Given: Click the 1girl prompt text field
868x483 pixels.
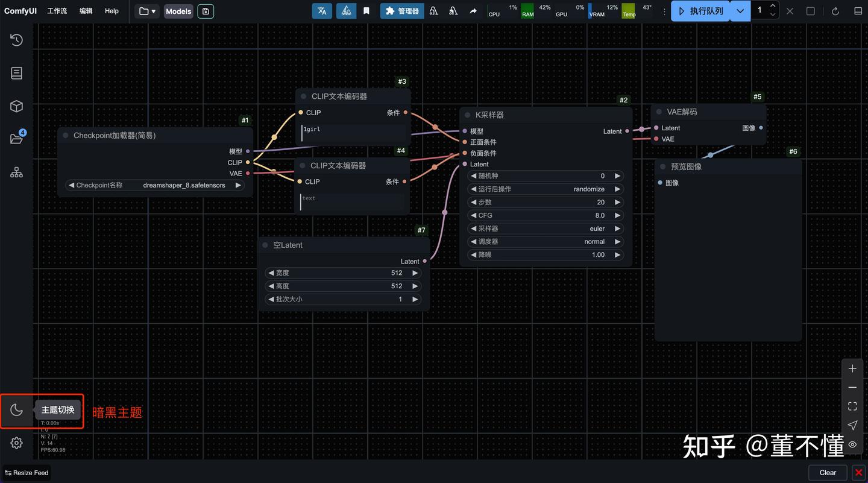Looking at the screenshot, I should click(353, 133).
